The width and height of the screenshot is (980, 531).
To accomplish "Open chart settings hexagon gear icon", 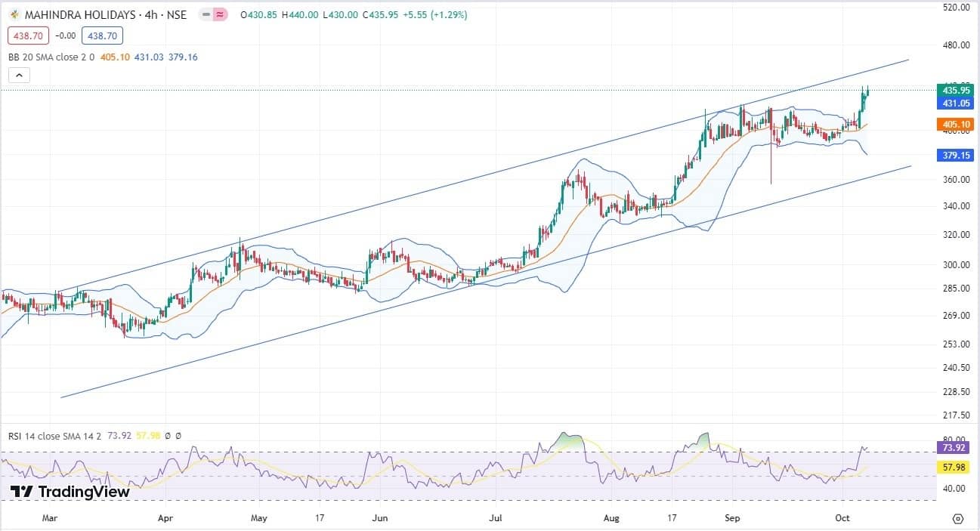I will (x=957, y=518).
